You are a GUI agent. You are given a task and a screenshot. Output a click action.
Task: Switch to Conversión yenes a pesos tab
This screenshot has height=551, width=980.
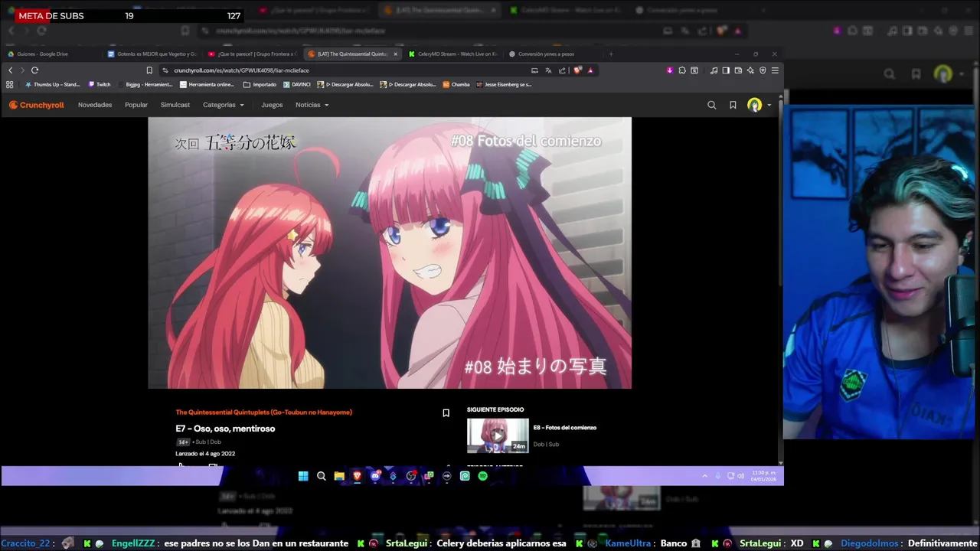coord(551,54)
